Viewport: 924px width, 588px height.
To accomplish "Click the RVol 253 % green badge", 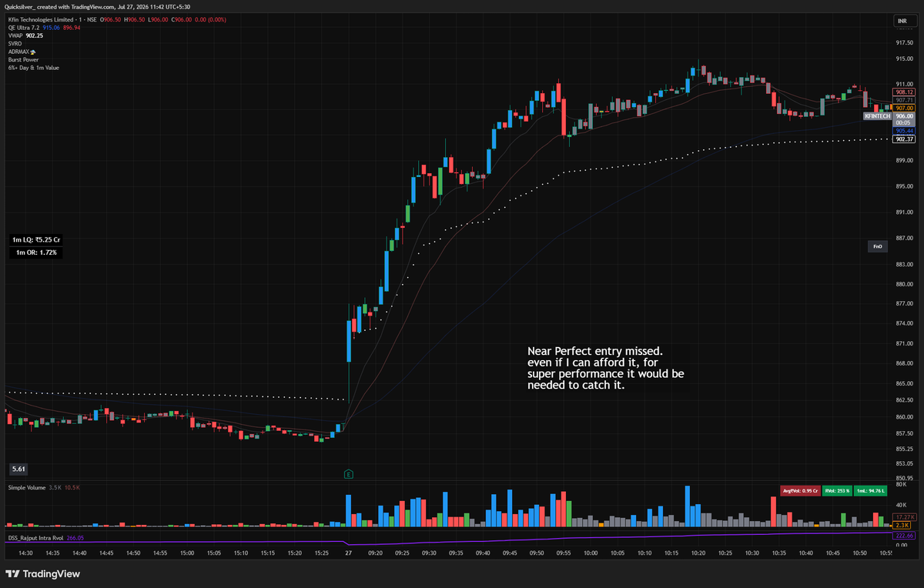I will tap(837, 489).
